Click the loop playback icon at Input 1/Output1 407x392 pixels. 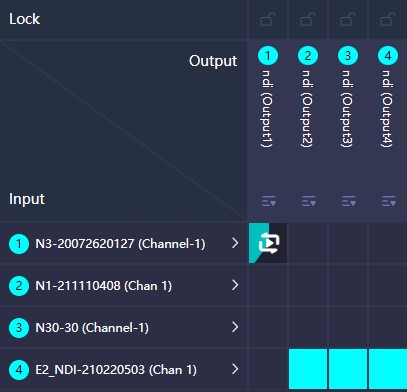[269, 243]
